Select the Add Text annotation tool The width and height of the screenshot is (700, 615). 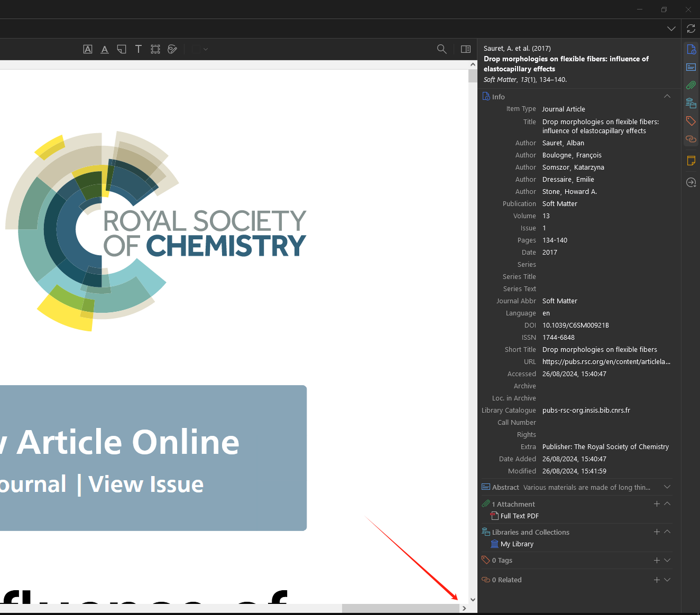pos(139,49)
